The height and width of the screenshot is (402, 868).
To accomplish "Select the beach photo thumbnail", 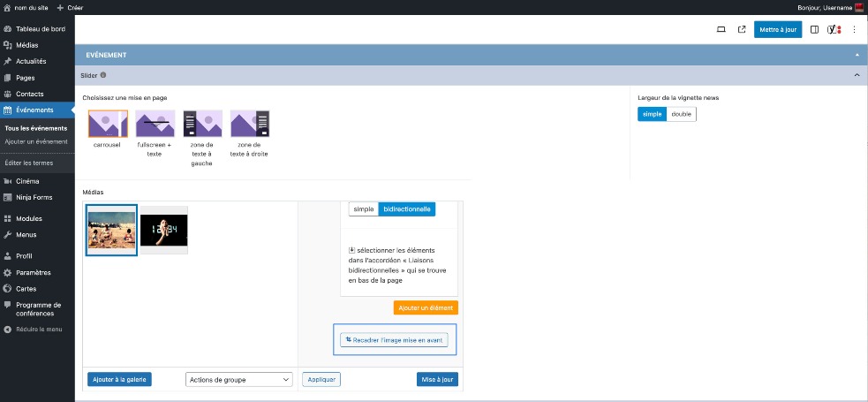I will (x=111, y=230).
